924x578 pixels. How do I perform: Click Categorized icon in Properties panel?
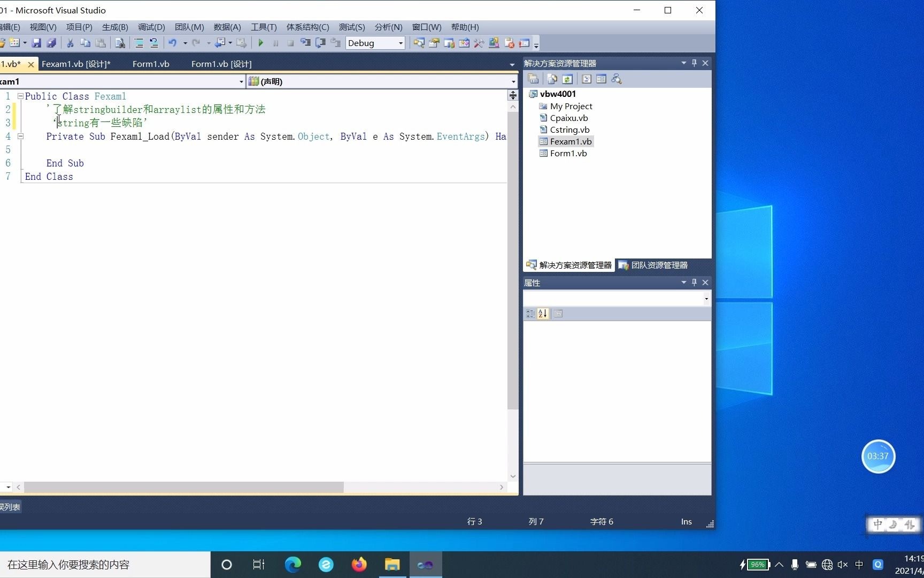click(x=530, y=314)
